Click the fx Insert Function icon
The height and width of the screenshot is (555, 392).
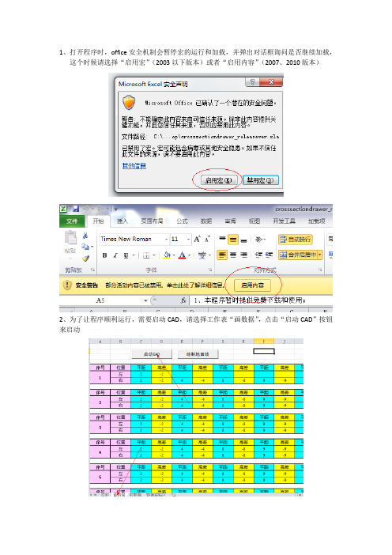(183, 300)
